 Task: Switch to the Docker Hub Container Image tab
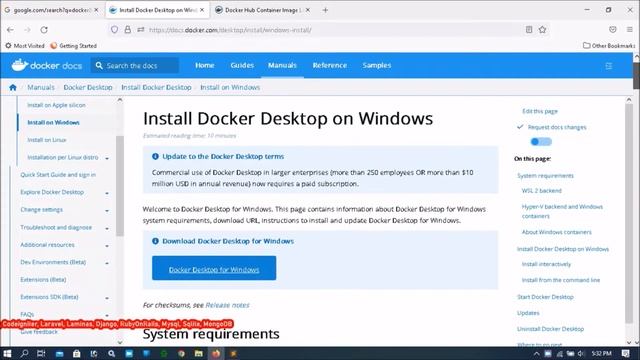coord(262,10)
